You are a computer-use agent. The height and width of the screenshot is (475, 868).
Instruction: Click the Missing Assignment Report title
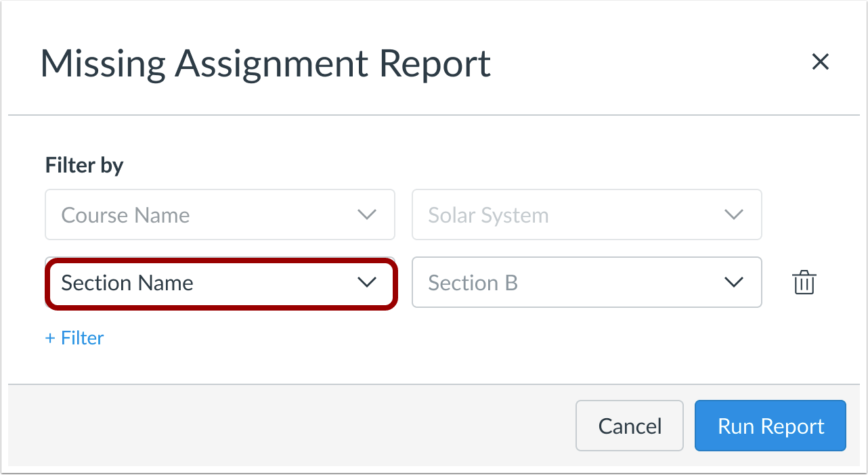pyautogui.click(x=266, y=63)
